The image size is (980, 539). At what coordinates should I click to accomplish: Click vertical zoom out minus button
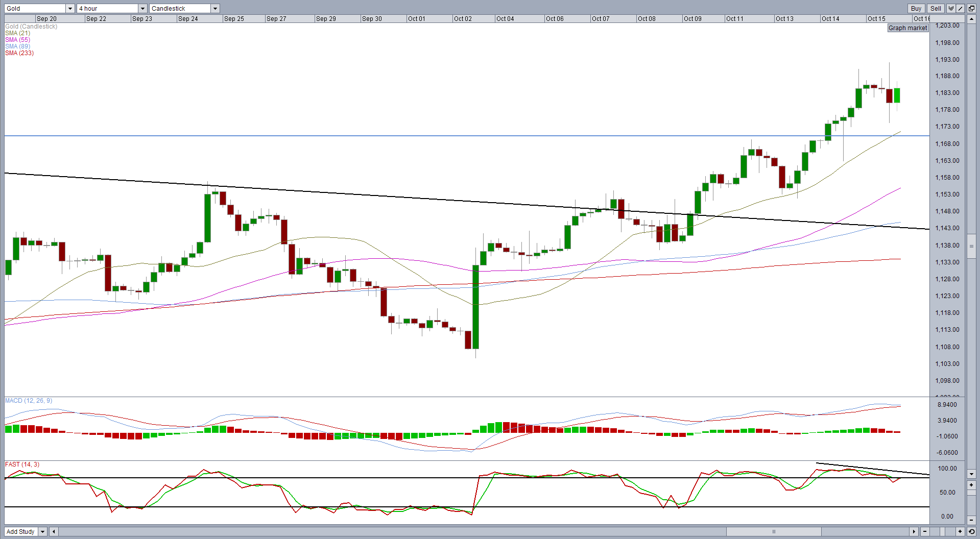971,520
